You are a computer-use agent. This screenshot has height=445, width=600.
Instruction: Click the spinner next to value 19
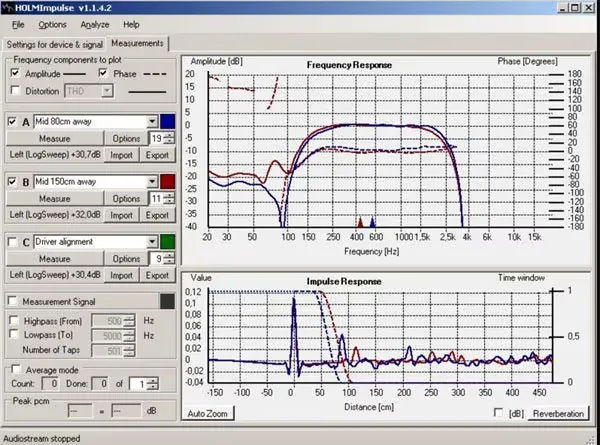[x=169, y=138]
